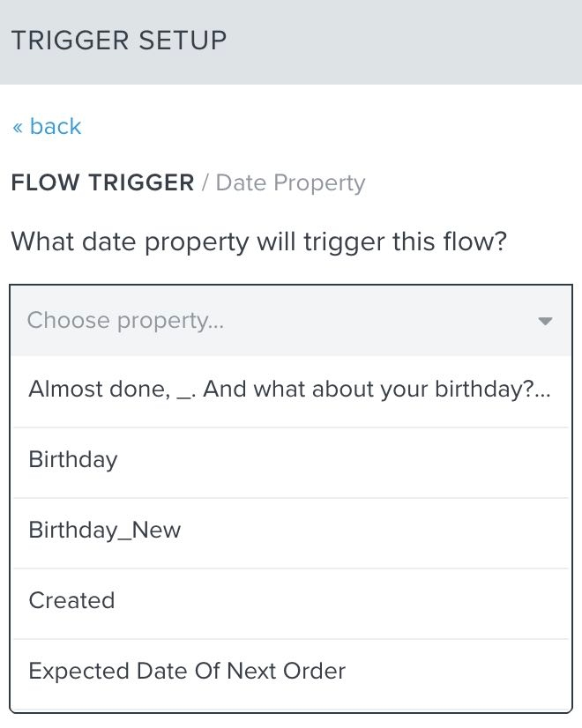
Task: Choose Birthday_New from the list
Action: 105,531
